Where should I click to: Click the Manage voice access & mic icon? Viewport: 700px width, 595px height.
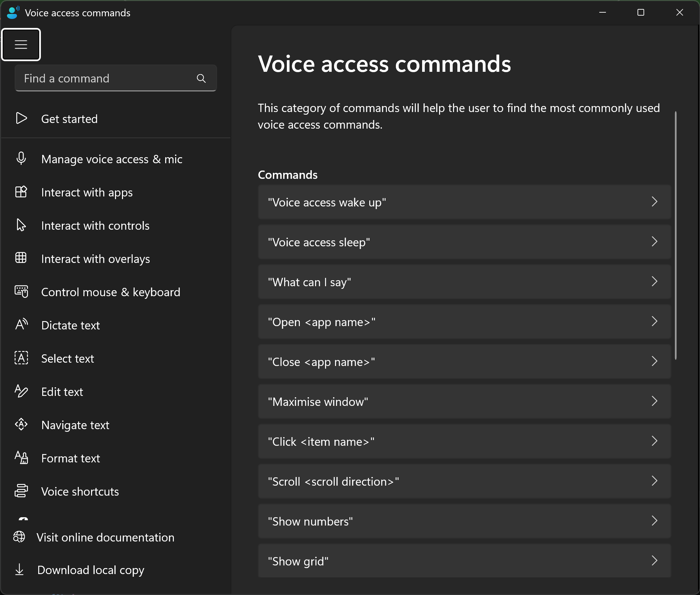21,159
